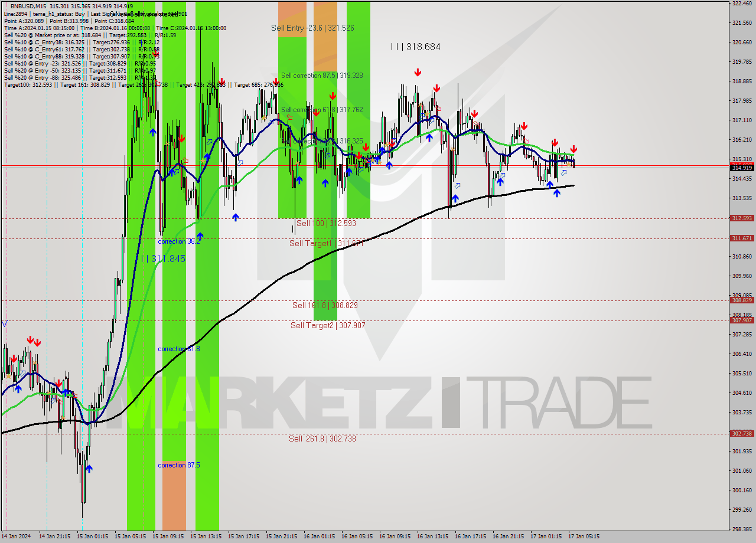
Task: Click the 306.410 price scale value
Action: [742, 354]
